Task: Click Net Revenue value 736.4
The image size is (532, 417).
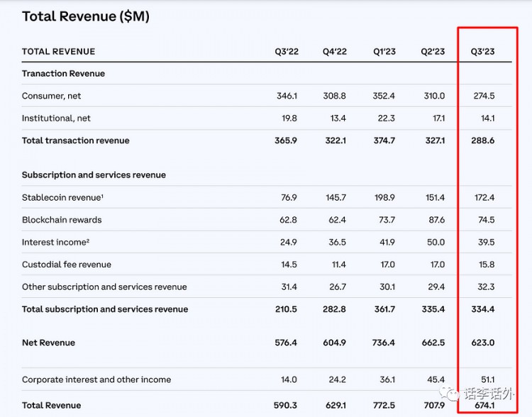Action: coord(383,343)
